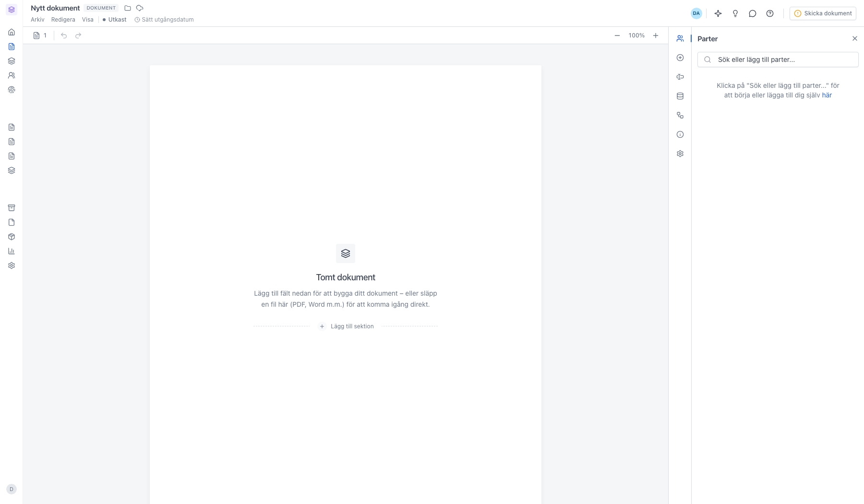The height and width of the screenshot is (504, 864).
Task: Redo the last action
Action: click(x=78, y=36)
